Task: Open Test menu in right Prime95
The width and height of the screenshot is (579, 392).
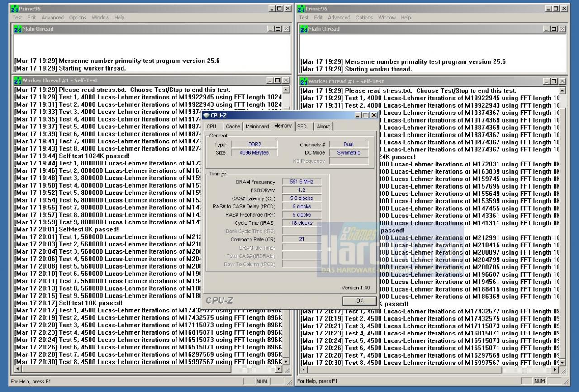Action: coord(304,18)
